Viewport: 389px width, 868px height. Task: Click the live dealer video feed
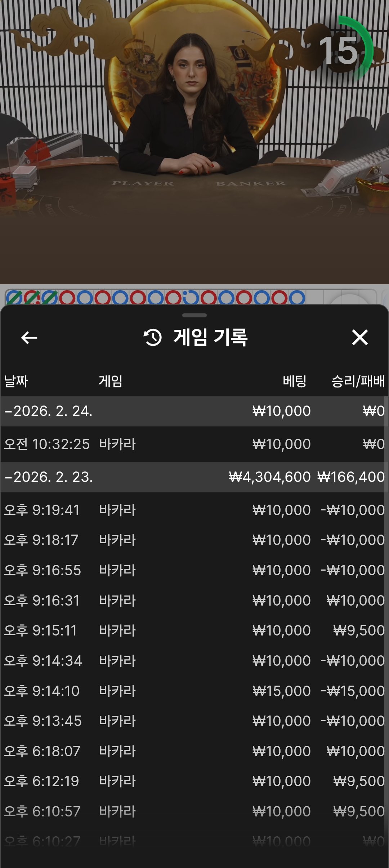click(x=194, y=144)
